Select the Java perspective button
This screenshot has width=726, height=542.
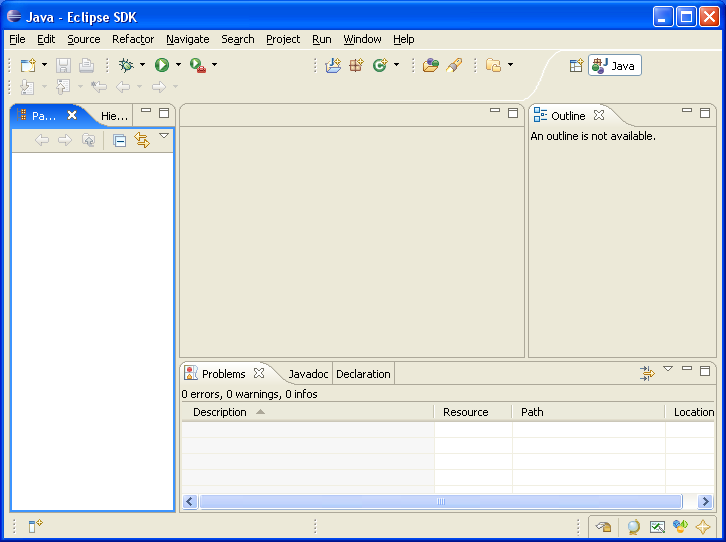614,66
